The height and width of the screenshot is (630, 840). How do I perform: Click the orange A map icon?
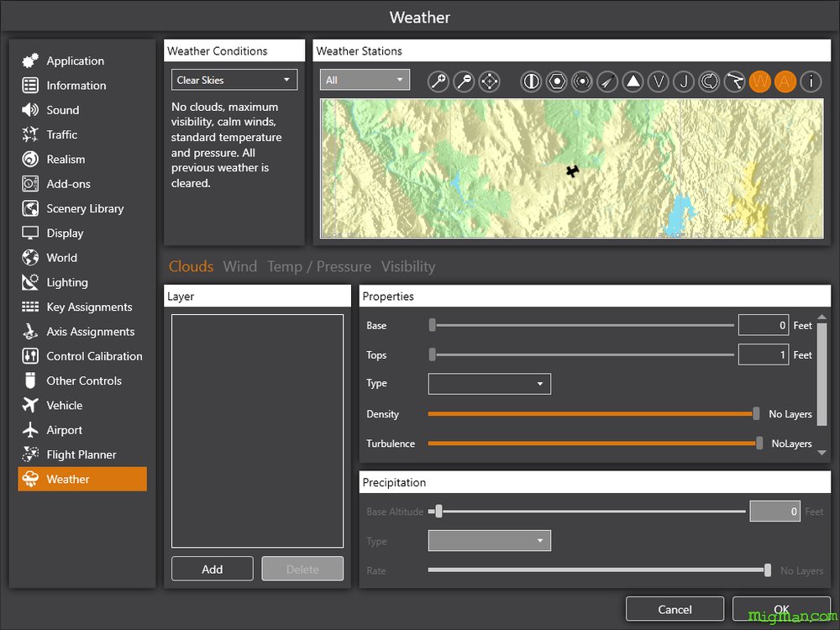785,81
